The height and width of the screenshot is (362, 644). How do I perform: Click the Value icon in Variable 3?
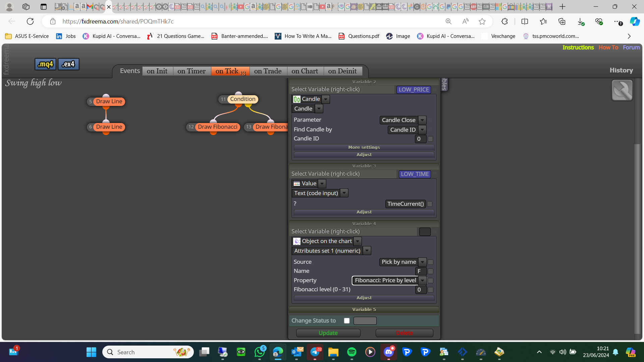pos(297,184)
